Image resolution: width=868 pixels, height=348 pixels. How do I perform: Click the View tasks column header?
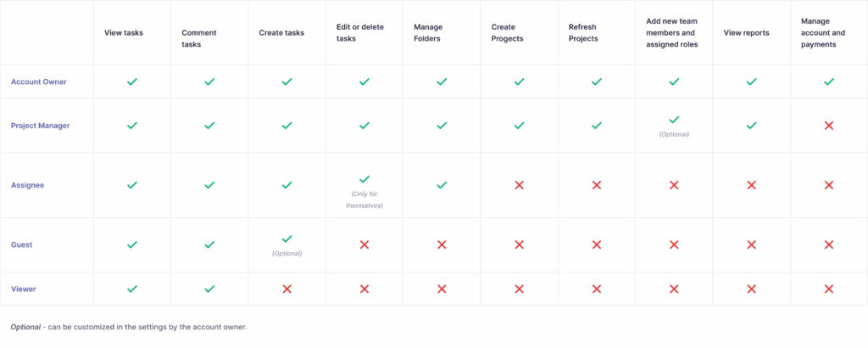[123, 32]
